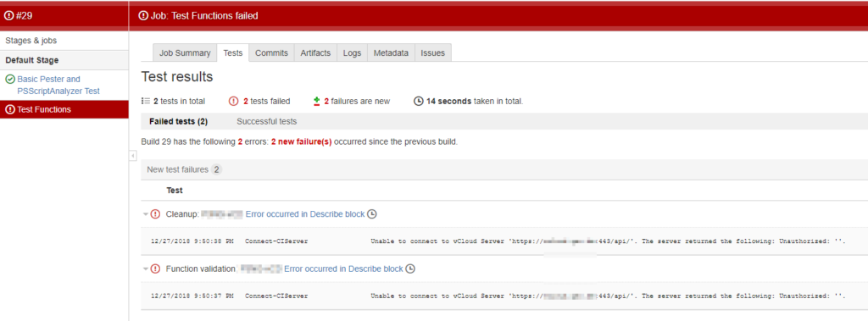Screen dimensions: 868x321
Task: Click the clock history icon on Function validation row
Action: pos(410,269)
